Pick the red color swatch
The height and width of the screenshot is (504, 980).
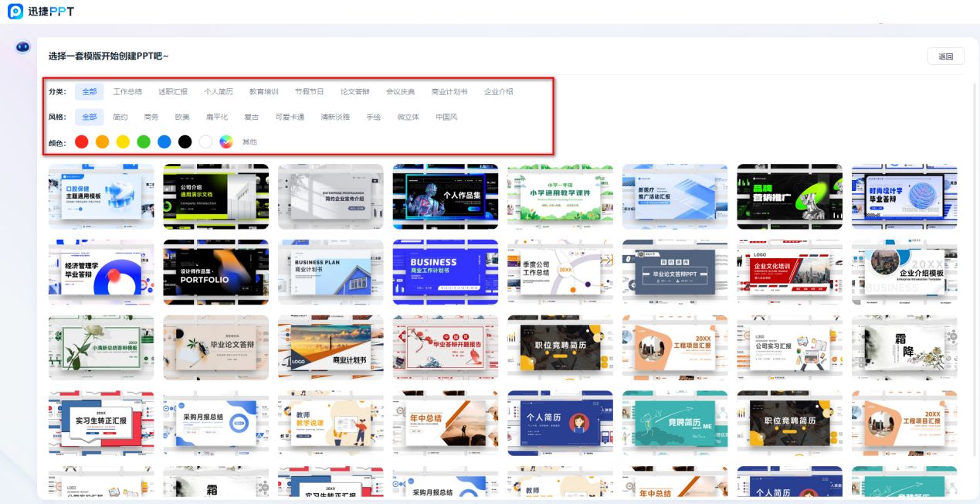[82, 141]
